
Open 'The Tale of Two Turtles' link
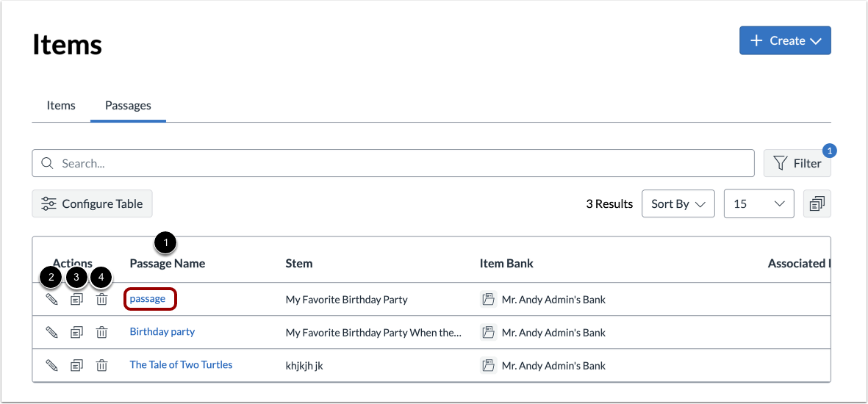point(181,365)
